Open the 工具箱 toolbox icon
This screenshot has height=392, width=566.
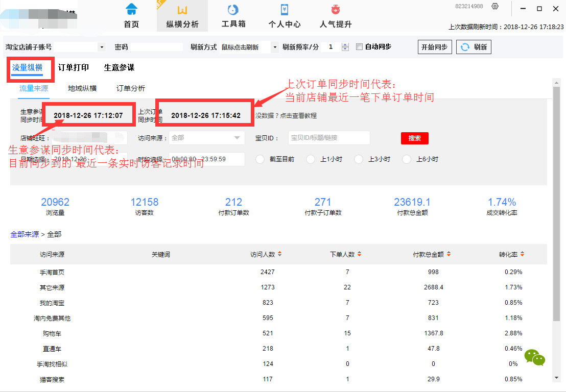pos(233,10)
